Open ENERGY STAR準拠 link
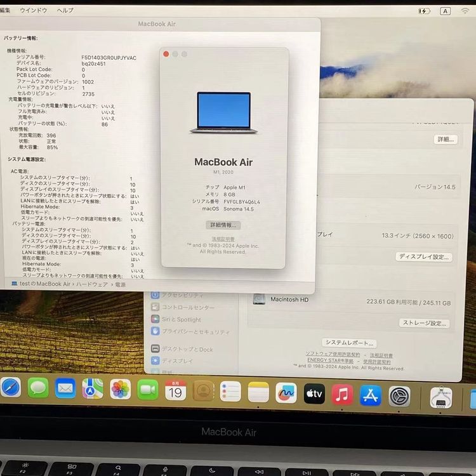Viewport: 476px width, 476px height. pos(330,360)
